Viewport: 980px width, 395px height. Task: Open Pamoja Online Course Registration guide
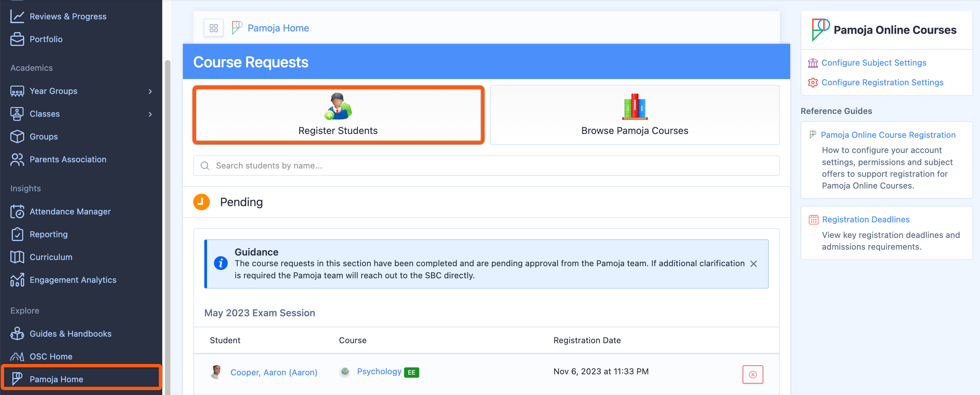pos(888,135)
